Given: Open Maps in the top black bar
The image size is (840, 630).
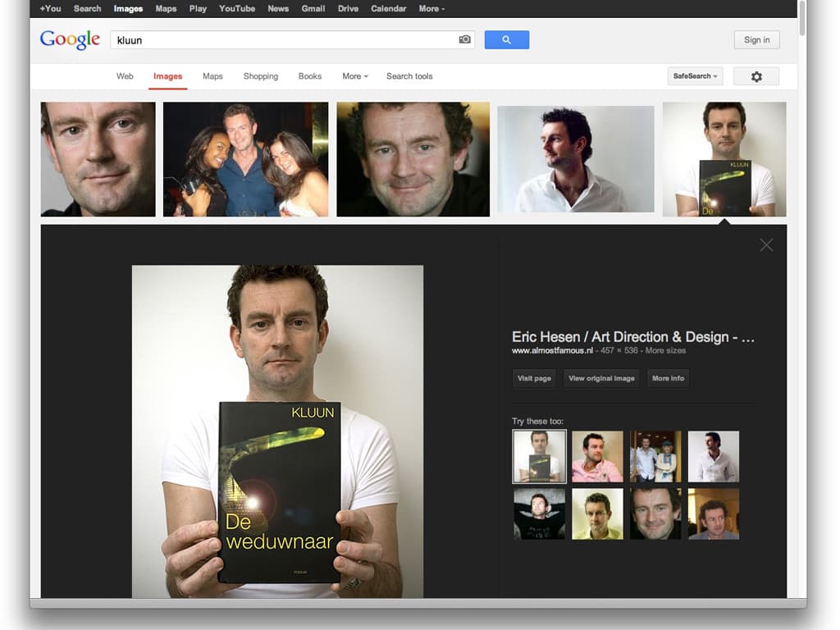Looking at the screenshot, I should point(166,8).
